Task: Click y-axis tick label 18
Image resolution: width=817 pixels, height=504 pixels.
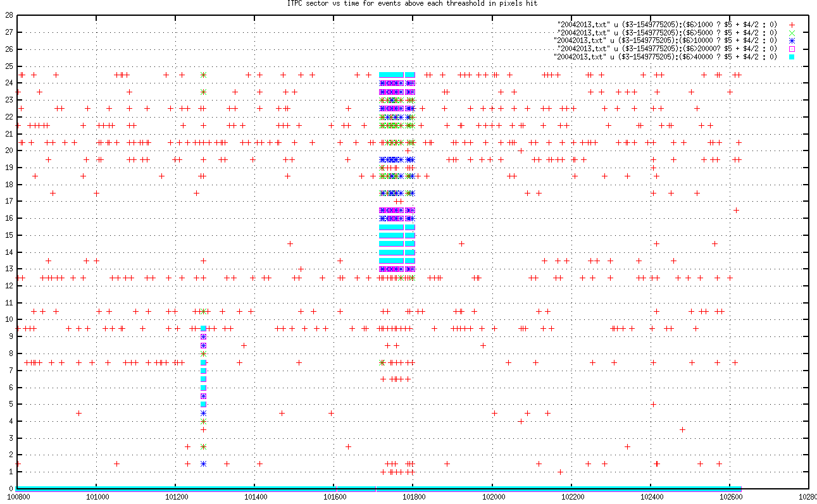Action: pos(9,185)
